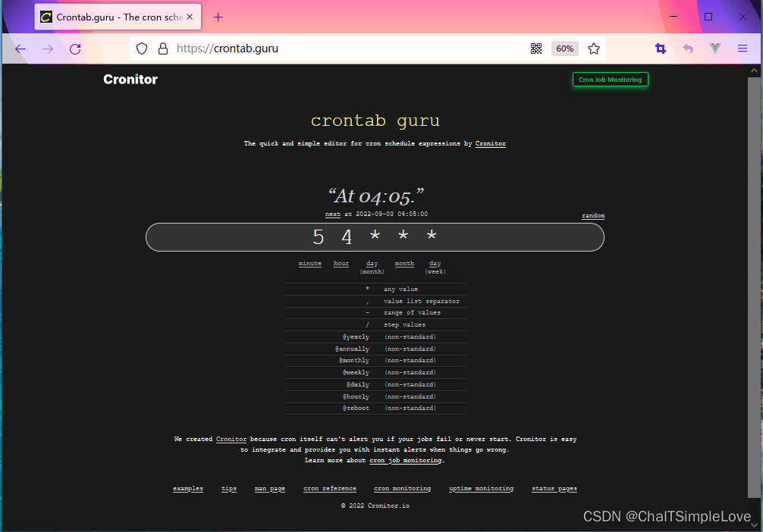Screen dimensions: 763x532
Task: Go back using browser back arrow
Action: 20,49
